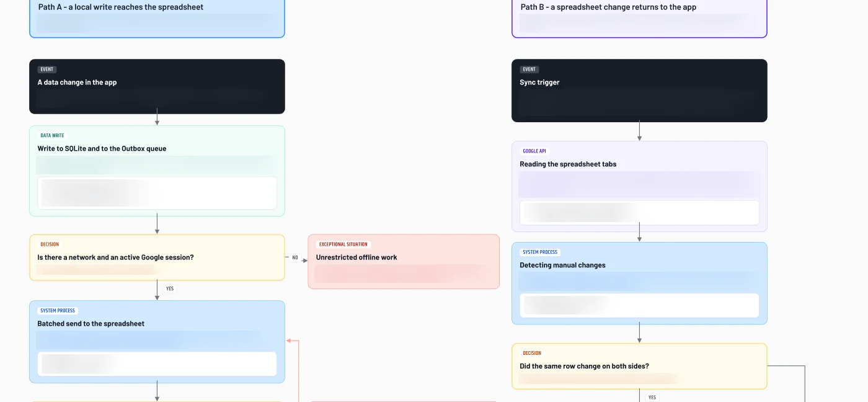The width and height of the screenshot is (868, 402).
Task: Click the DECISION tag on the network question
Action: pos(50,244)
